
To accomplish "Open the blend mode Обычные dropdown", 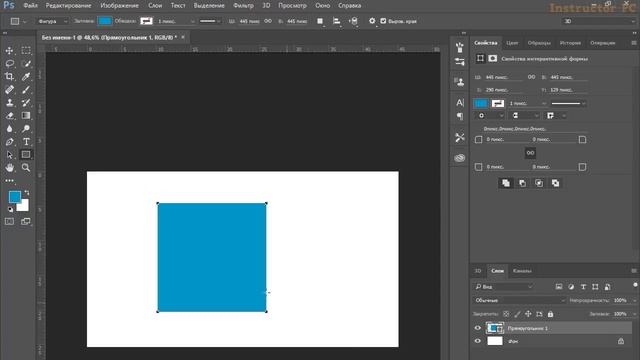I will (520, 300).
